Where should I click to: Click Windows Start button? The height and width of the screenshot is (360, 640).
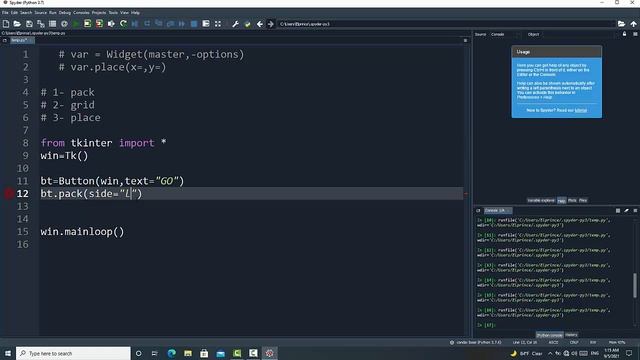pos(8,353)
